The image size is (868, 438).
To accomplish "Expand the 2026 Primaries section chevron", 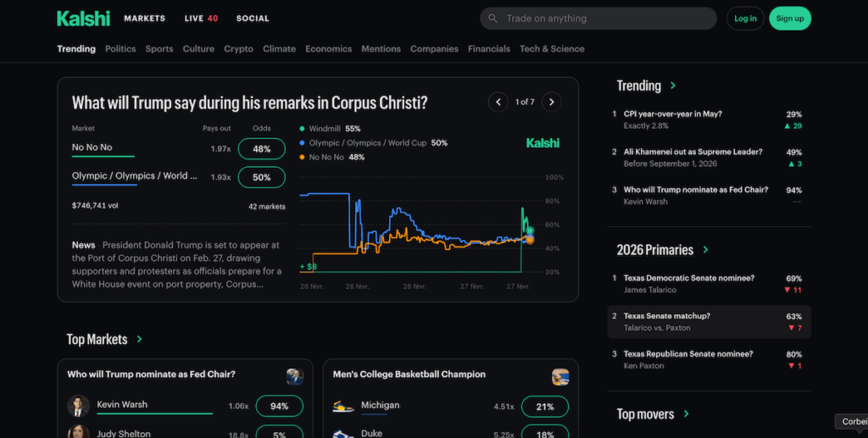I will click(706, 250).
